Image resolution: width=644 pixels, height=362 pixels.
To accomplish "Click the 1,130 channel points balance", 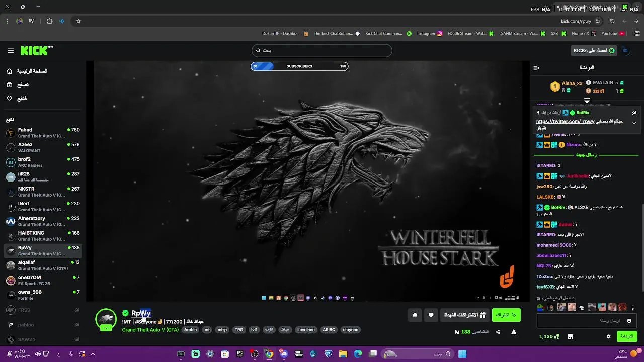I will coord(549,336).
